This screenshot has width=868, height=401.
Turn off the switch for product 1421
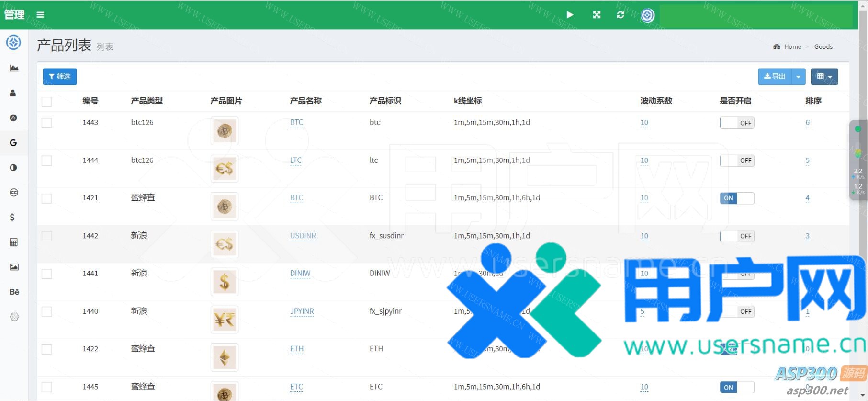coord(737,198)
